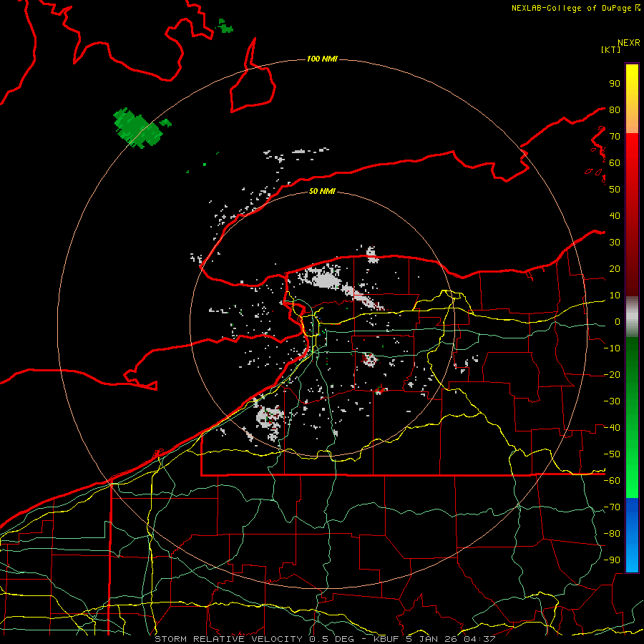Click the positive 10 scale value label
644x644 pixels.
[x=615, y=296]
